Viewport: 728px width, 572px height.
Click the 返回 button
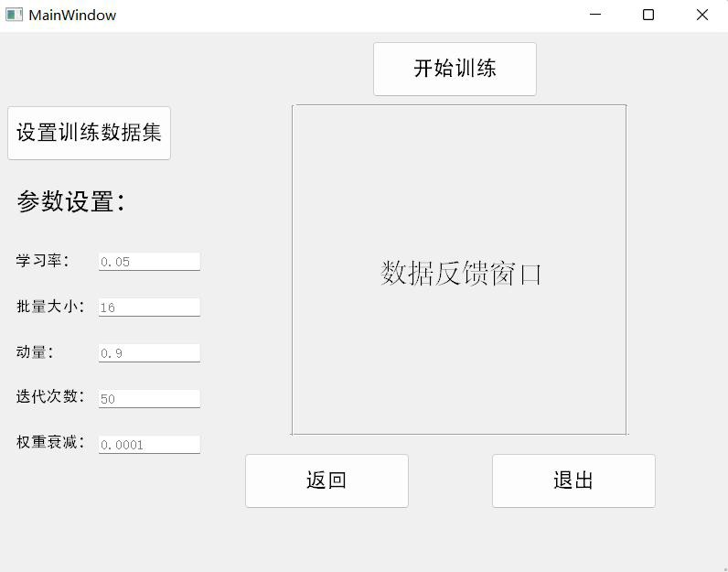coord(327,480)
